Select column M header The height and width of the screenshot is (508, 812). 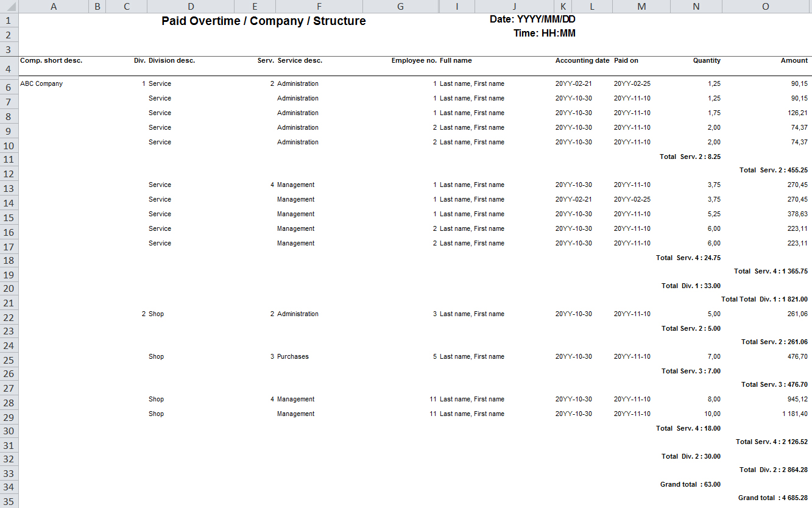pyautogui.click(x=641, y=7)
